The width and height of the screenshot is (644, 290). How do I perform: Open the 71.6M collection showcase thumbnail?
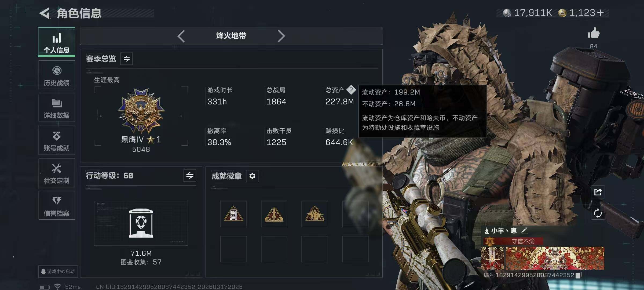click(x=141, y=223)
